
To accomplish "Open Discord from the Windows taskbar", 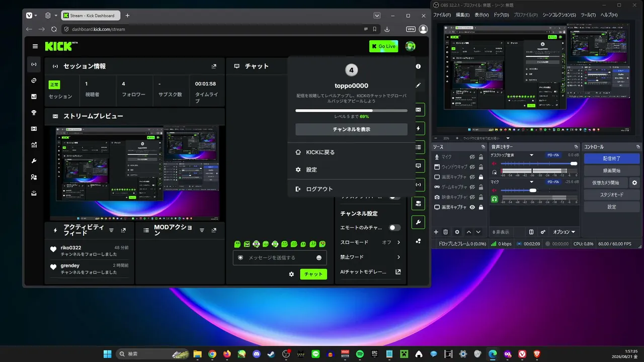I will click(x=257, y=354).
